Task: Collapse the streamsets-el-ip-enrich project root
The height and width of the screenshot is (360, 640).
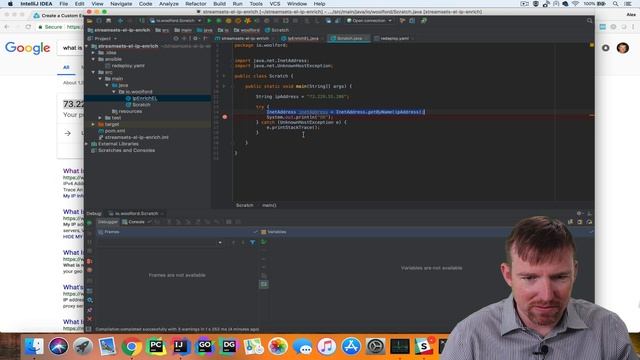Action: 87,46
